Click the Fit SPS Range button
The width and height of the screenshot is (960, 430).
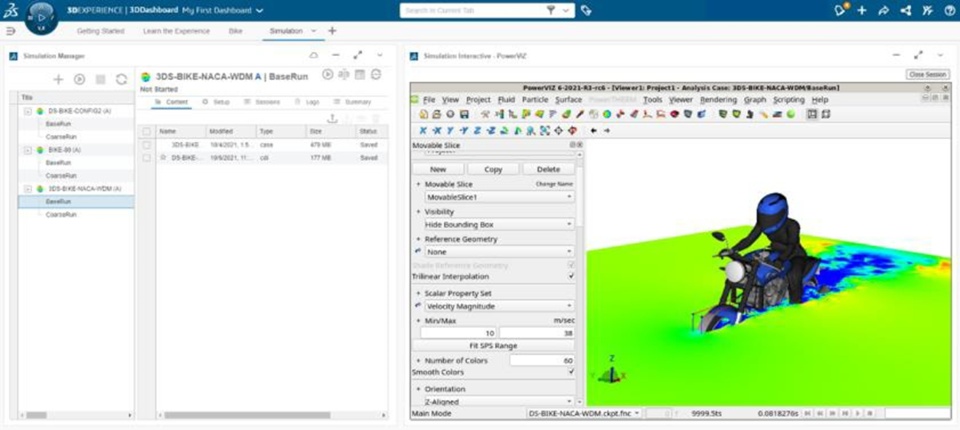point(493,345)
